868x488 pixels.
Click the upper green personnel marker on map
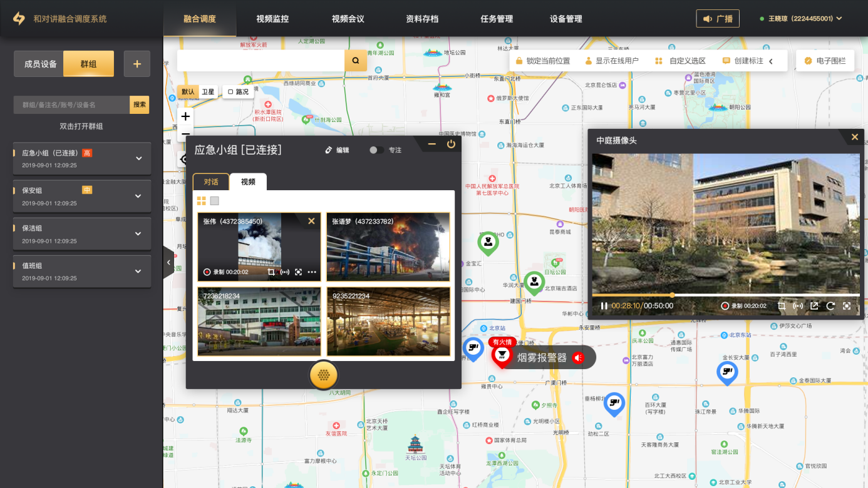pos(488,242)
